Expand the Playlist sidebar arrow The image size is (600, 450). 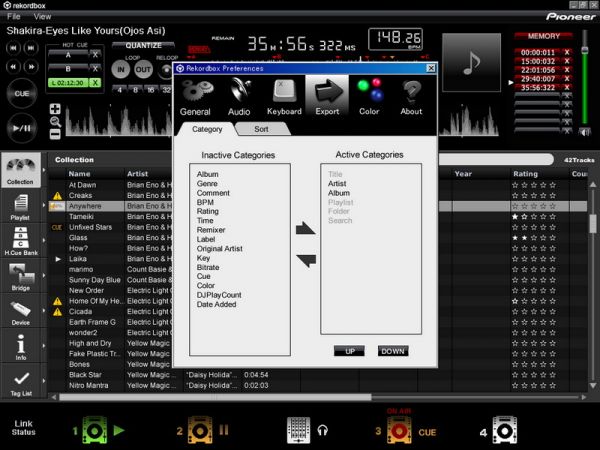pos(44,205)
